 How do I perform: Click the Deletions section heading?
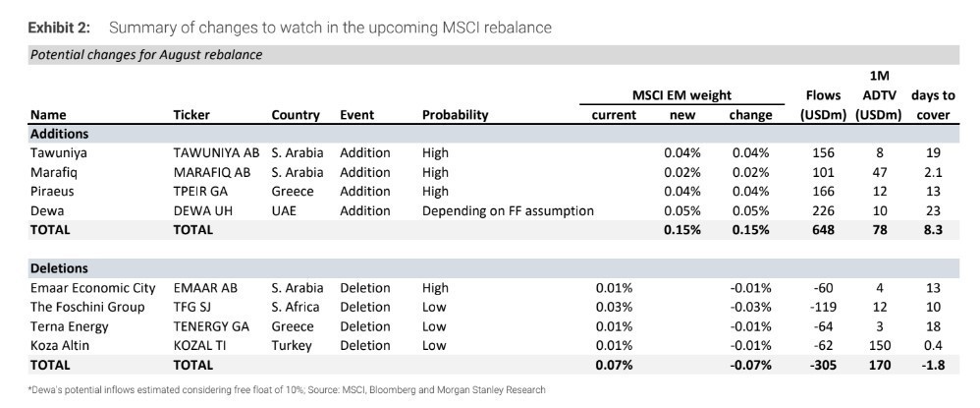coord(59,268)
